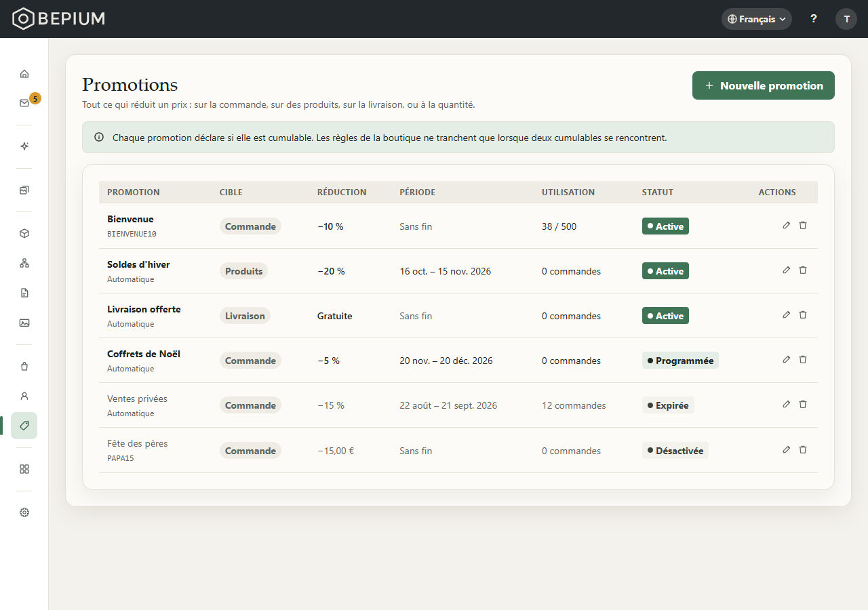Open the home icon in the sidebar
The width and height of the screenshot is (868, 610).
tap(24, 74)
